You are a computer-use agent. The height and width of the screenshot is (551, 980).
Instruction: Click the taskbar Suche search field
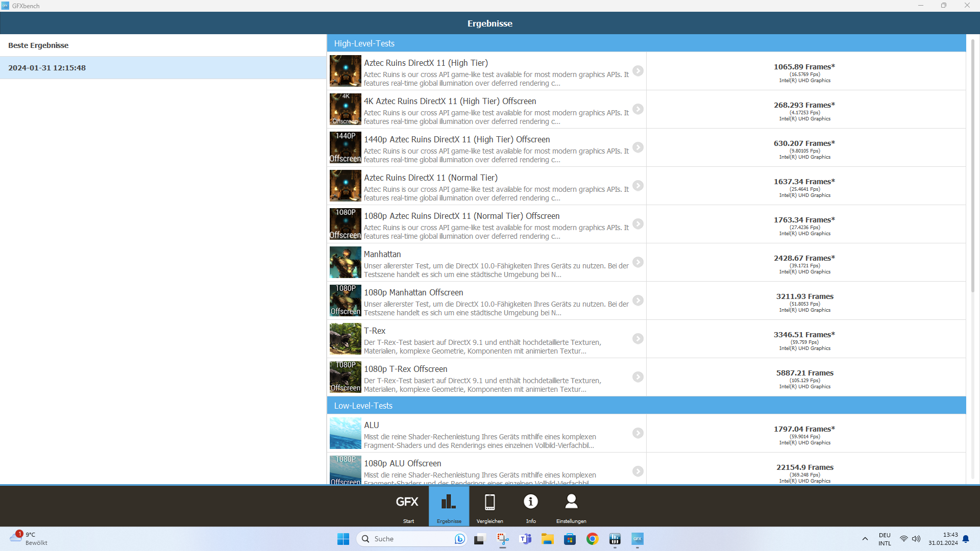click(x=411, y=539)
